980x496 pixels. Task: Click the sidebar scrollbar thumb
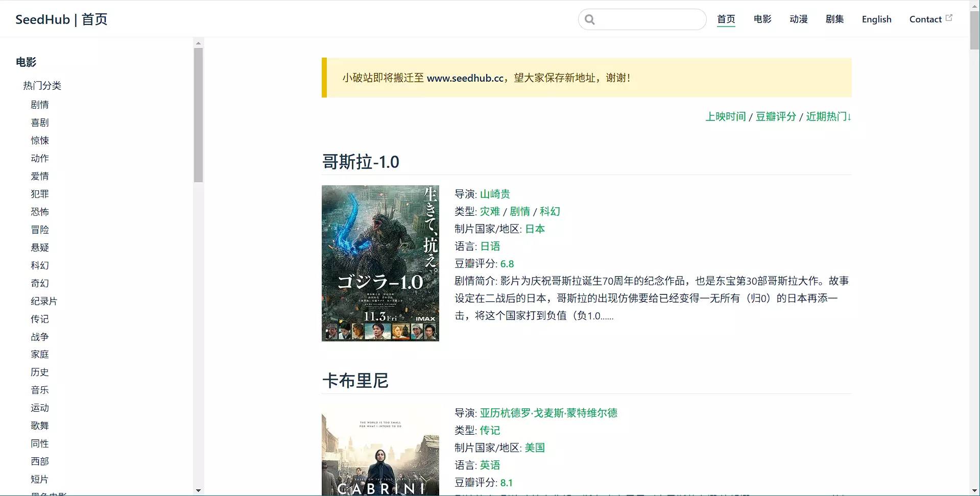(198, 115)
